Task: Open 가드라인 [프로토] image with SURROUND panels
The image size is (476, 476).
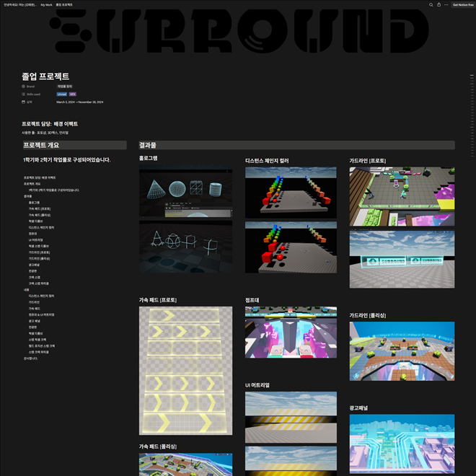Action: 402,259
